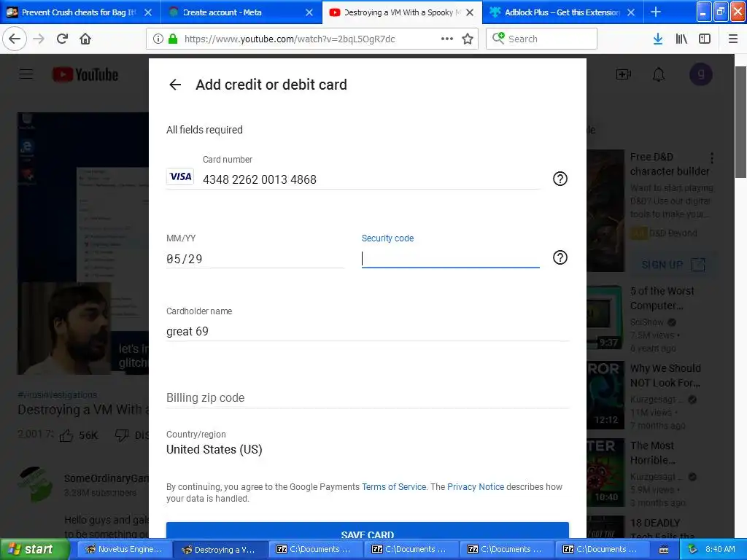Image resolution: width=747 pixels, height=560 pixels.
Task: Click SIGN UP on the D&D ad
Action: point(673,265)
